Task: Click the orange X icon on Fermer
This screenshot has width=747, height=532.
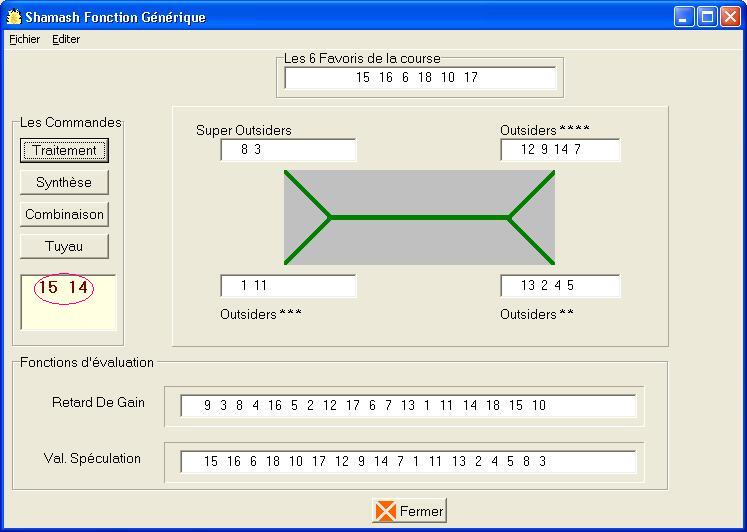Action: [385, 511]
